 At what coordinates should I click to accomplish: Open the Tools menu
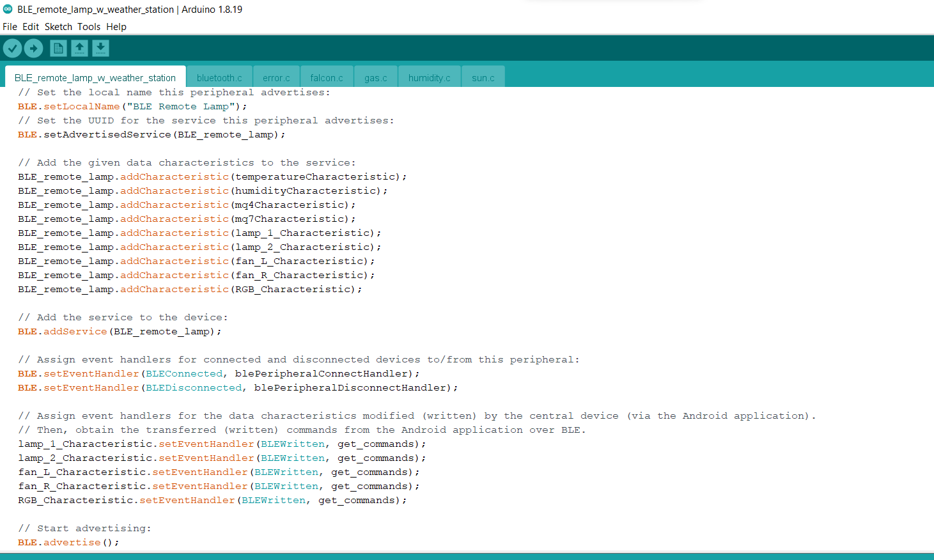(x=88, y=27)
